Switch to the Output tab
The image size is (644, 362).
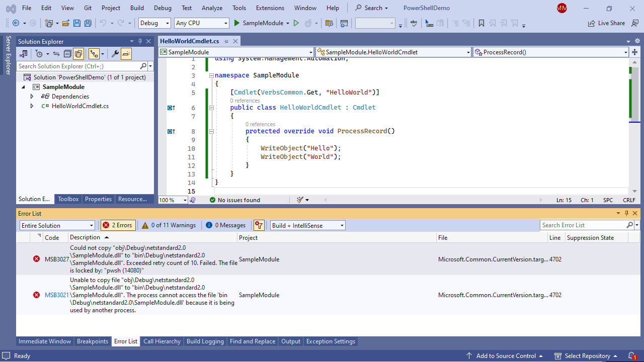tap(291, 341)
